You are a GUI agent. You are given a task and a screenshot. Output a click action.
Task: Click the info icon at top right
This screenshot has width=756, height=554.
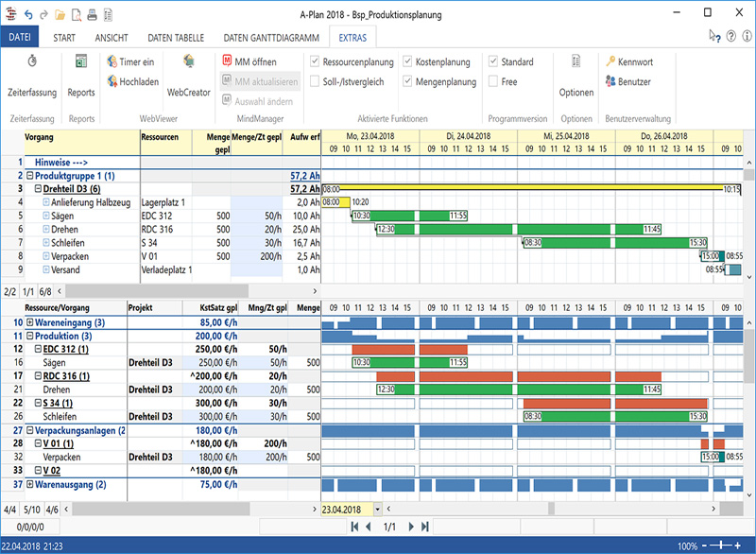(x=747, y=36)
